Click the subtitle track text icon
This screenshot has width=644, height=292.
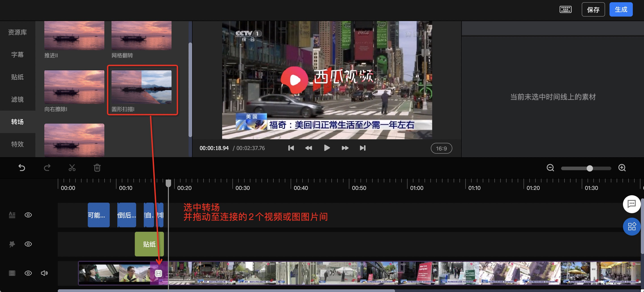pyautogui.click(x=12, y=215)
